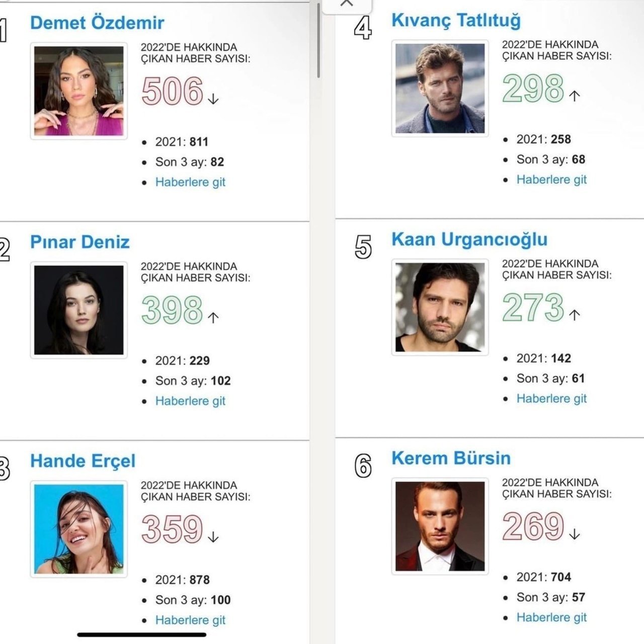Follow 'Haberlere git' under Kıvanç Tatlıtuğ
Screen dimensions: 644x644
point(551,180)
